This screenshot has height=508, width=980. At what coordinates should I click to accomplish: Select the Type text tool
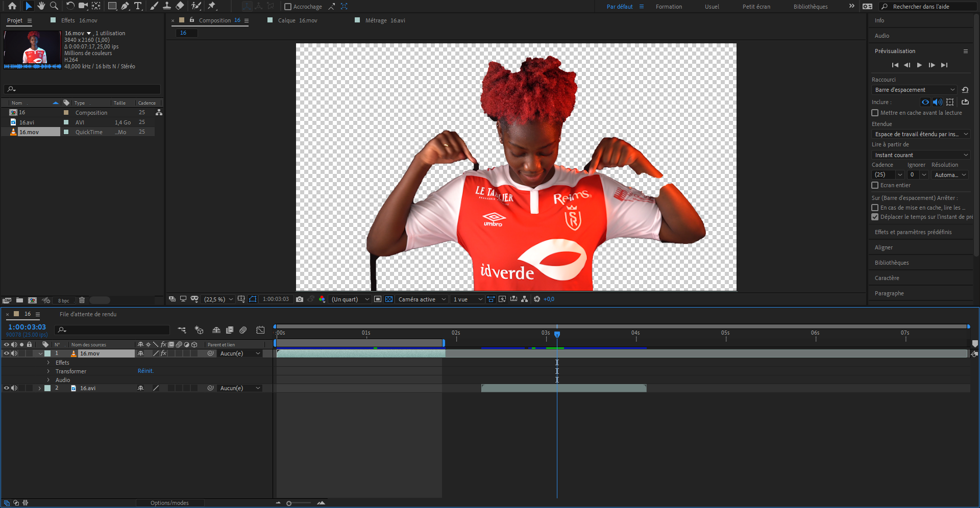pos(138,6)
